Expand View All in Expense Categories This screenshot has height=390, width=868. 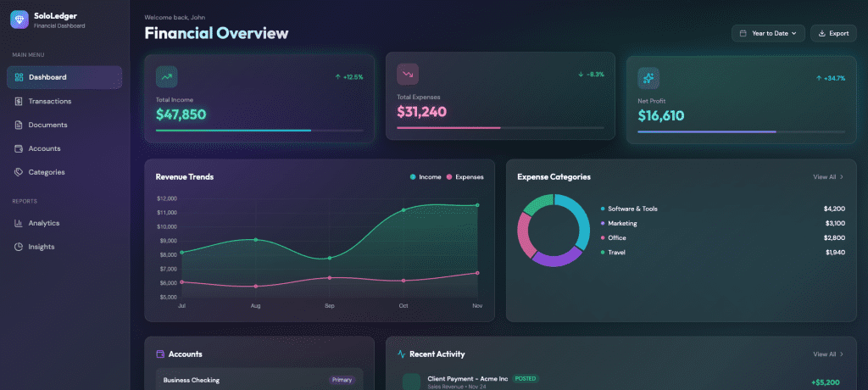(828, 177)
